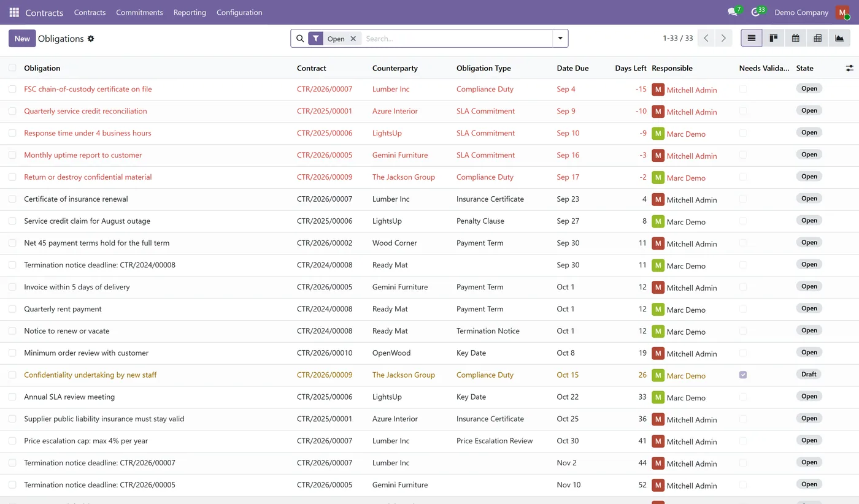Image resolution: width=859 pixels, height=504 pixels.
Task: Click the Draft state badge
Action: (x=809, y=374)
